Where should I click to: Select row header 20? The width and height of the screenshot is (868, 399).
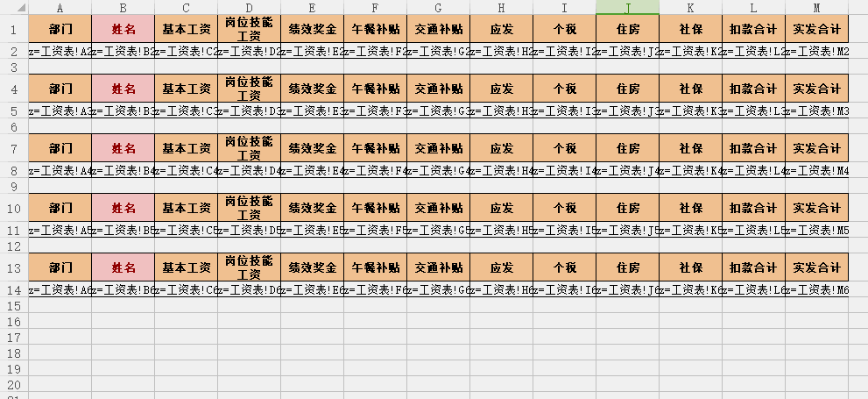(x=14, y=385)
